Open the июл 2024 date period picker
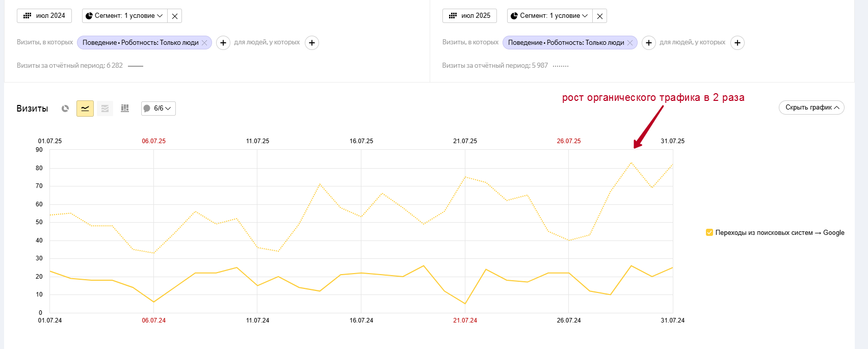868x349 pixels. pyautogui.click(x=44, y=16)
